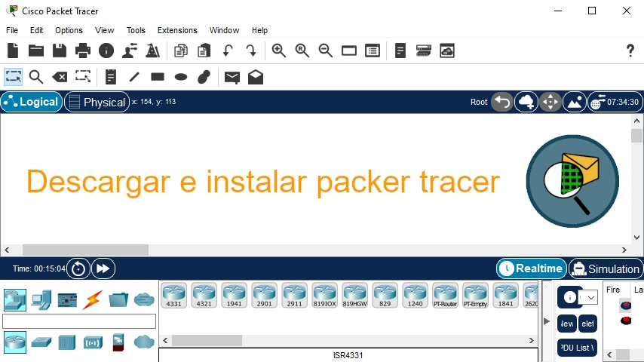Paste with the clipboard paste icon

[x=204, y=51]
